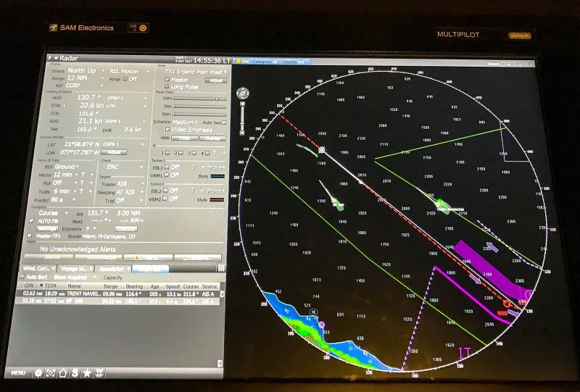Click Trackpilot Execute button
580x392 pixels.
[126, 229]
